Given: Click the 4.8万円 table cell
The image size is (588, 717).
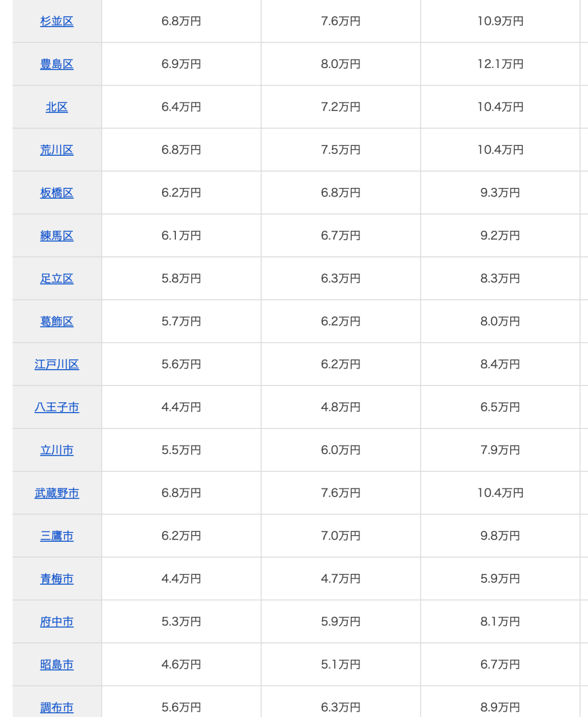Looking at the screenshot, I should (x=340, y=407).
